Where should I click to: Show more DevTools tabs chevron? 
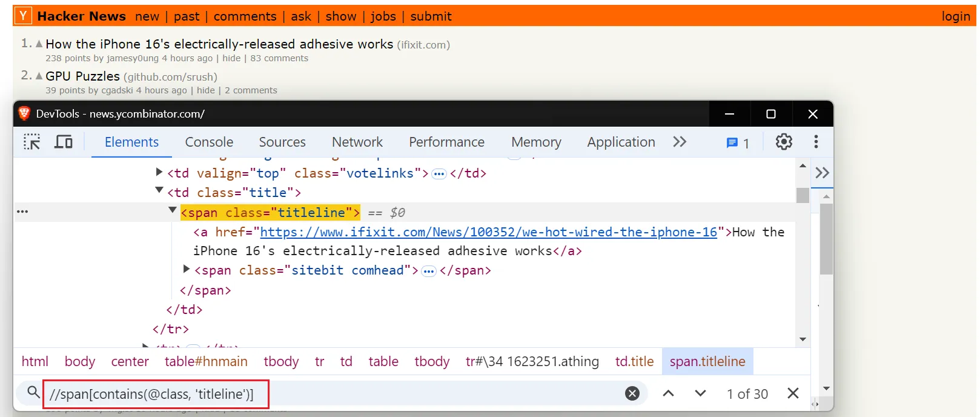[680, 142]
